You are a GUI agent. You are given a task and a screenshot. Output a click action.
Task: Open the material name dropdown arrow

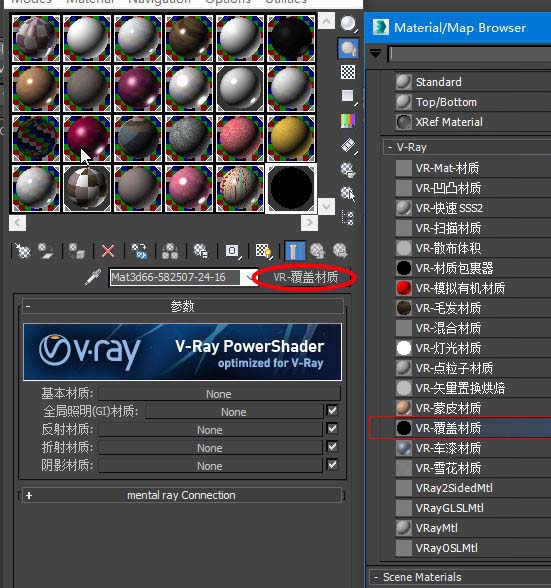click(249, 278)
